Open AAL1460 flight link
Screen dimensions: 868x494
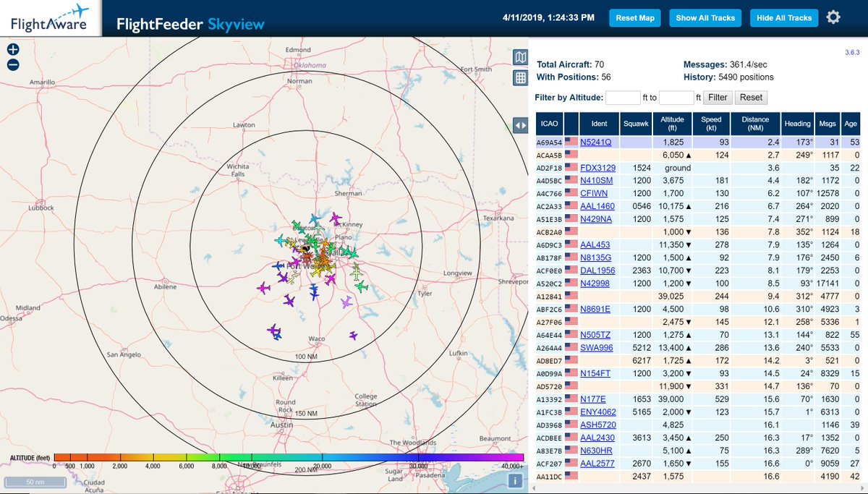click(x=597, y=206)
